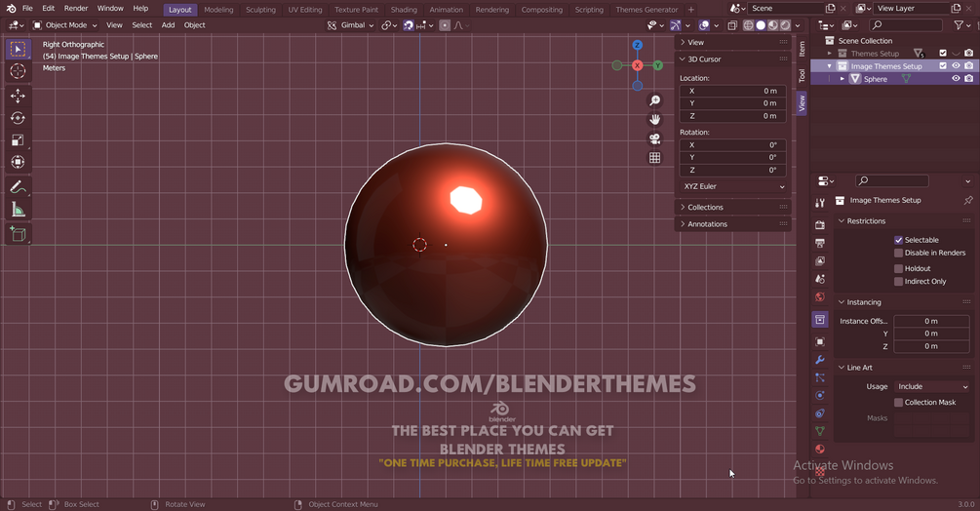Click the outliner search field
The height and width of the screenshot is (511, 980).
906,25
